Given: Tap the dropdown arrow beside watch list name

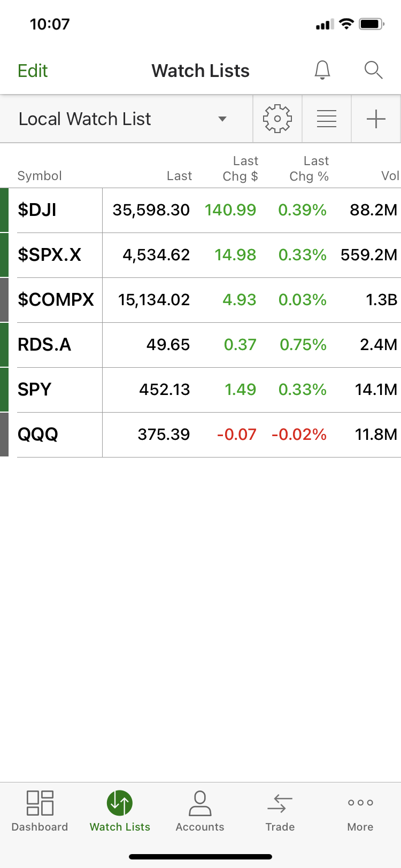Looking at the screenshot, I should 222,119.
